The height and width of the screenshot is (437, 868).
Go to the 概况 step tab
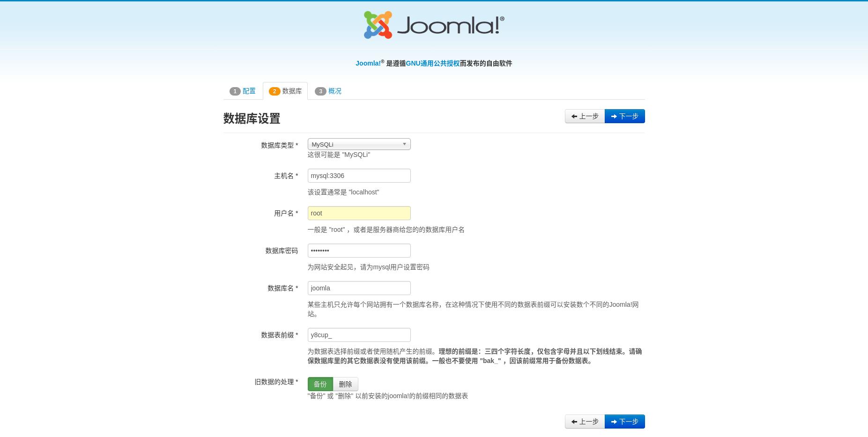click(x=328, y=91)
